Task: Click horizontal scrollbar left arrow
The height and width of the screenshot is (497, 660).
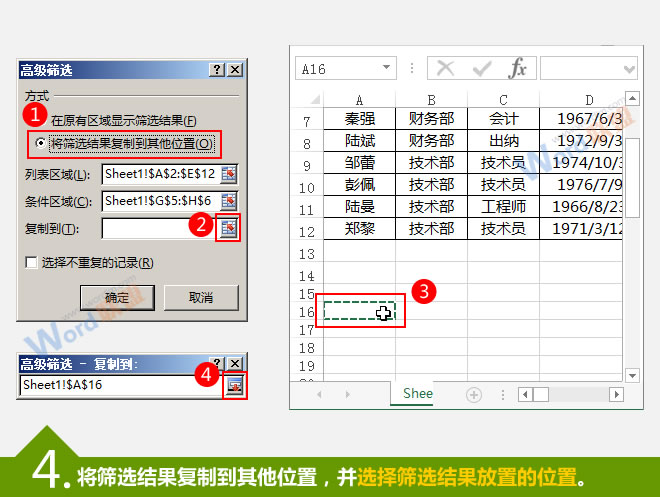Action: [525, 394]
